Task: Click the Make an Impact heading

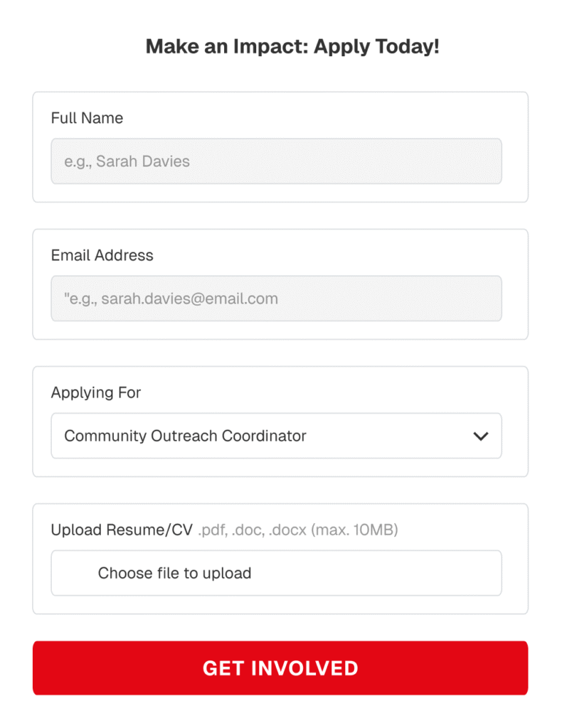Action: click(x=292, y=47)
